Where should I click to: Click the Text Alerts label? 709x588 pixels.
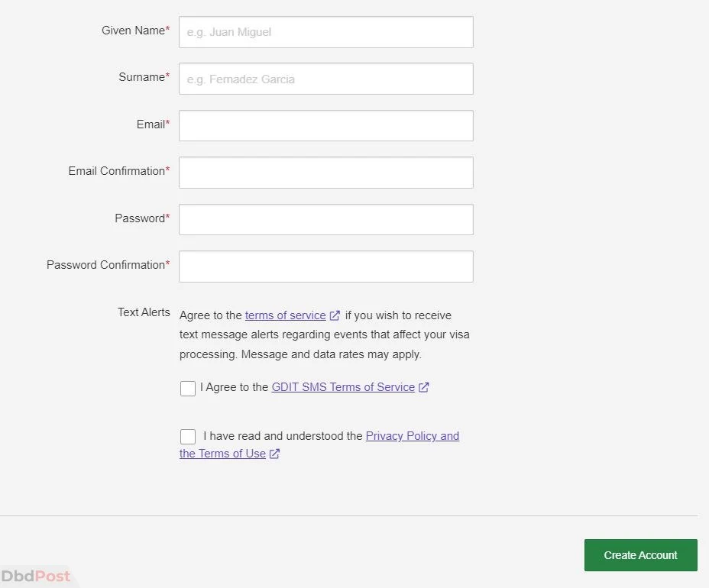point(144,312)
